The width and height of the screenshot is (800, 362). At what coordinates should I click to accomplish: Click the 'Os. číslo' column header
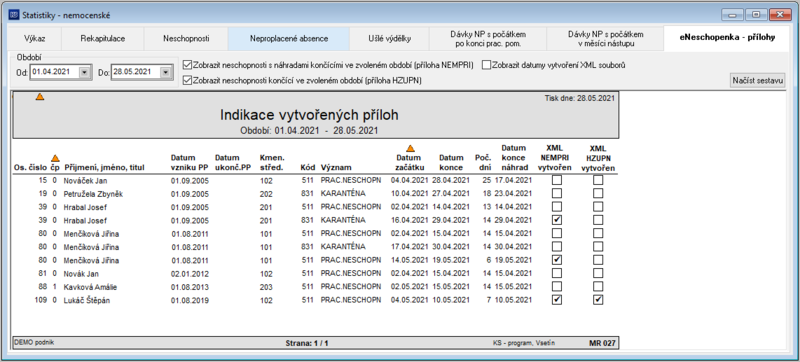(x=31, y=168)
